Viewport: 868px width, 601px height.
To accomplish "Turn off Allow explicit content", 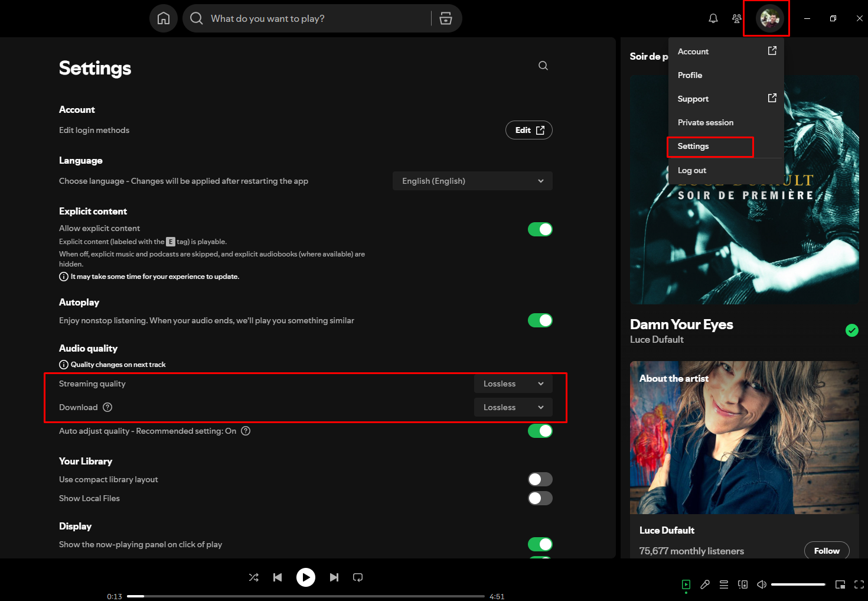I will point(540,229).
